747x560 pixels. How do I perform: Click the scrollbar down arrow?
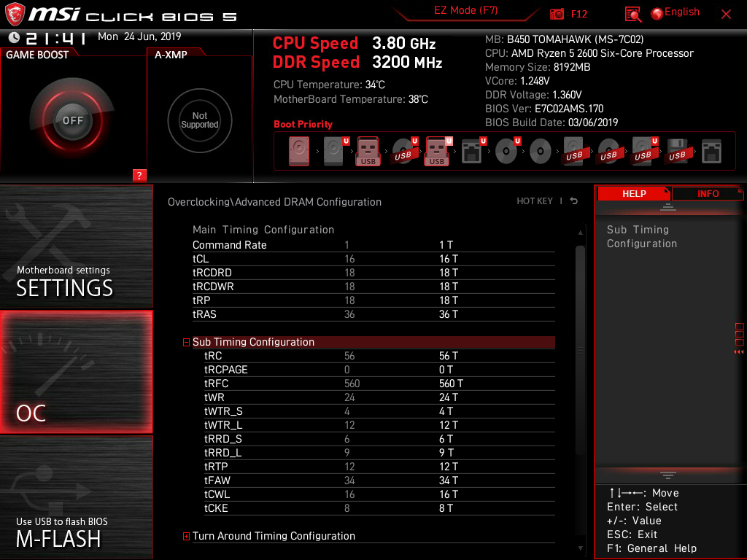tap(580, 548)
